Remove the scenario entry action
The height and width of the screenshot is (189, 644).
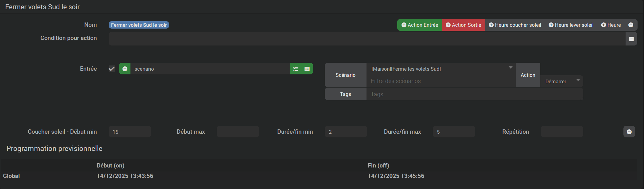(125, 69)
